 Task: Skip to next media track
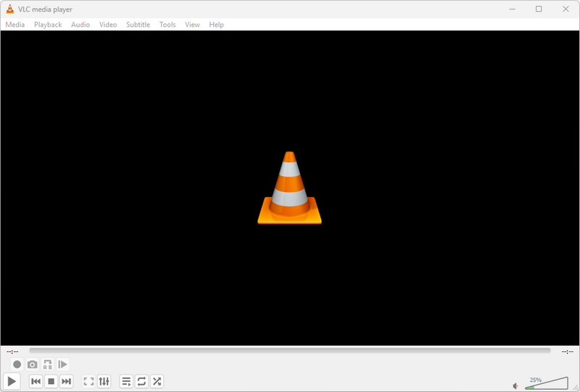coord(66,381)
